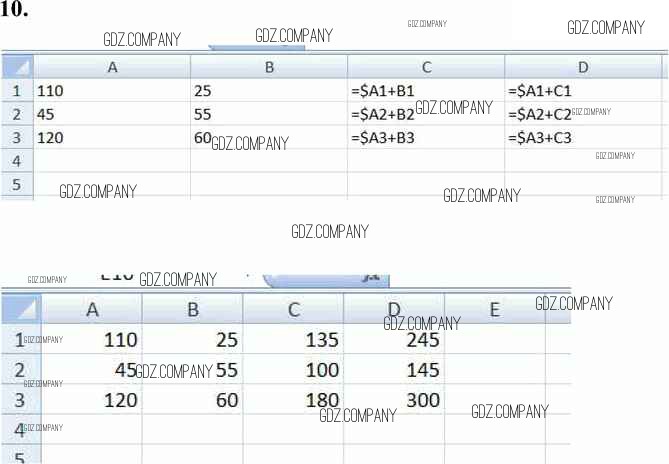The height and width of the screenshot is (464, 669).
Task: Click the result cell showing 300
Action: (394, 401)
